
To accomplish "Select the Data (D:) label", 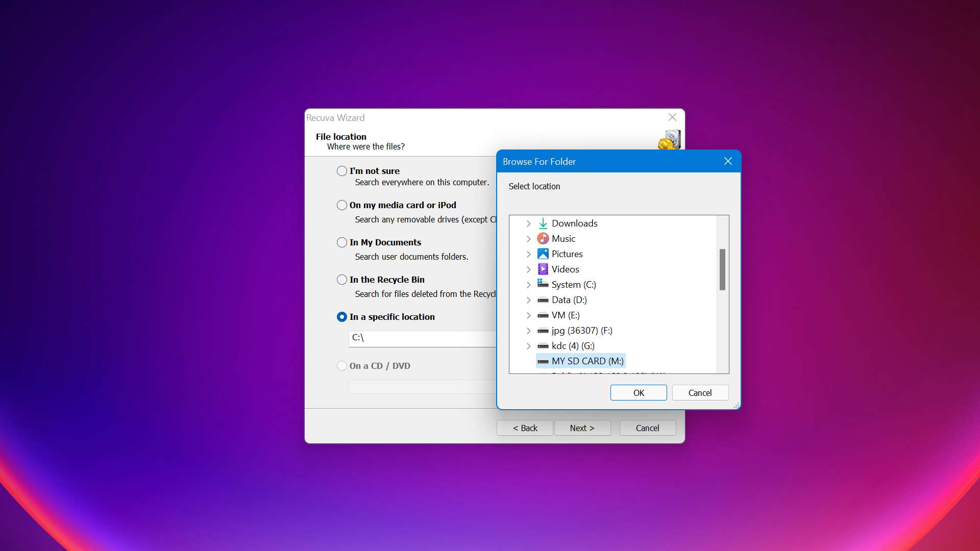I will [x=569, y=300].
